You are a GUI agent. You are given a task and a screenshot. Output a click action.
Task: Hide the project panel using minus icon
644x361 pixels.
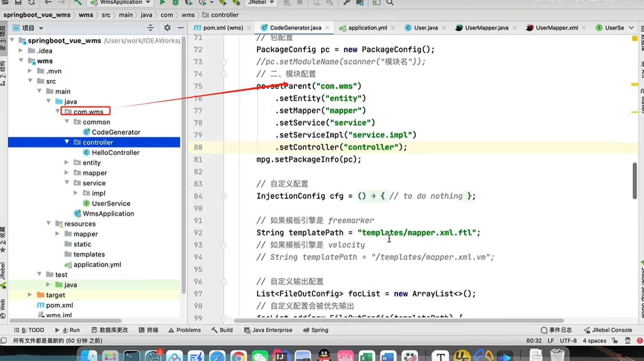point(181,28)
